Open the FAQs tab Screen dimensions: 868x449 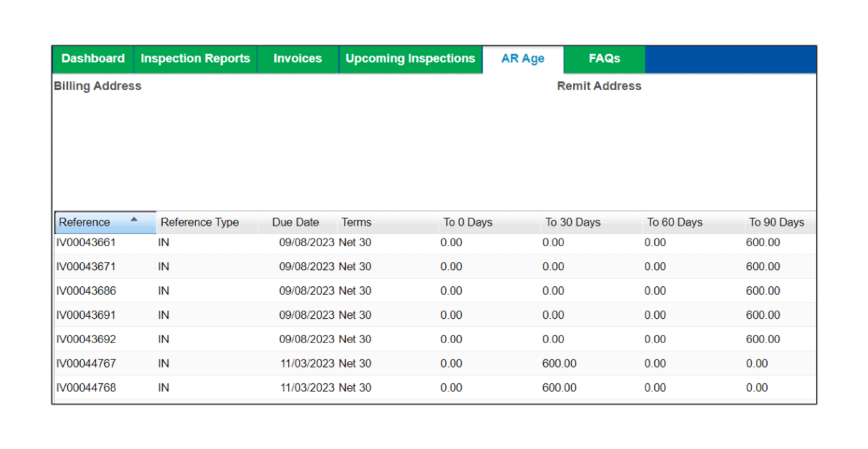(604, 59)
